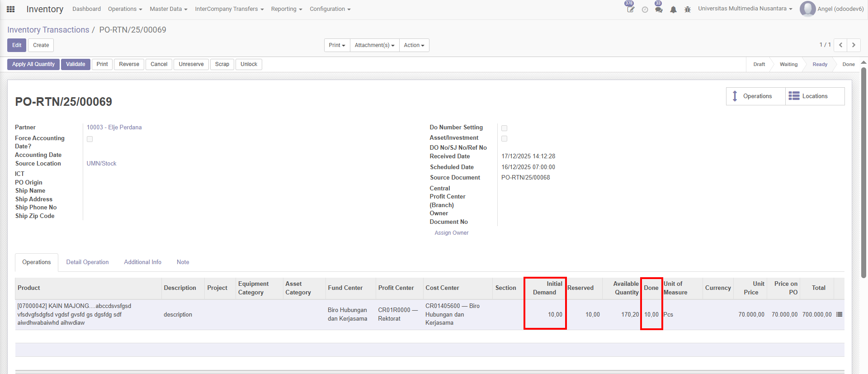Viewport: 868px width, 374px height.
Task: Go to the previous record arrow
Action: 840,45
